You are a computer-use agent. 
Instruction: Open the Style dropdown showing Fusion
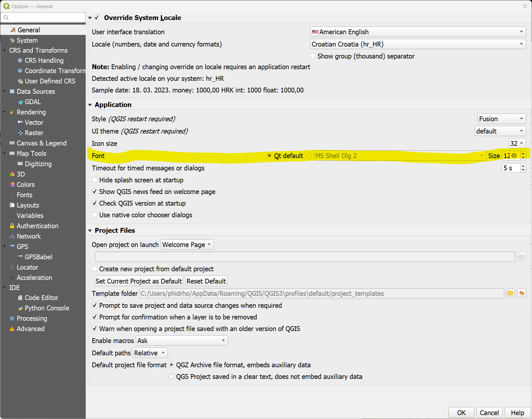501,119
